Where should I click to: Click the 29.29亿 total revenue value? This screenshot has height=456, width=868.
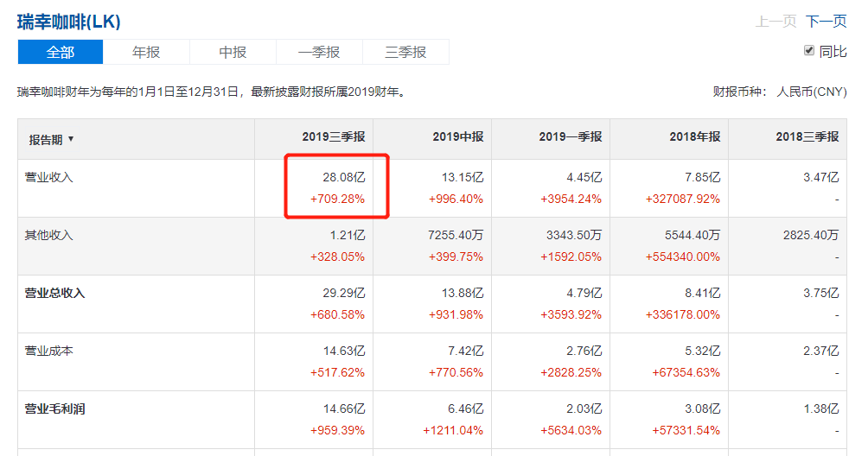344,293
